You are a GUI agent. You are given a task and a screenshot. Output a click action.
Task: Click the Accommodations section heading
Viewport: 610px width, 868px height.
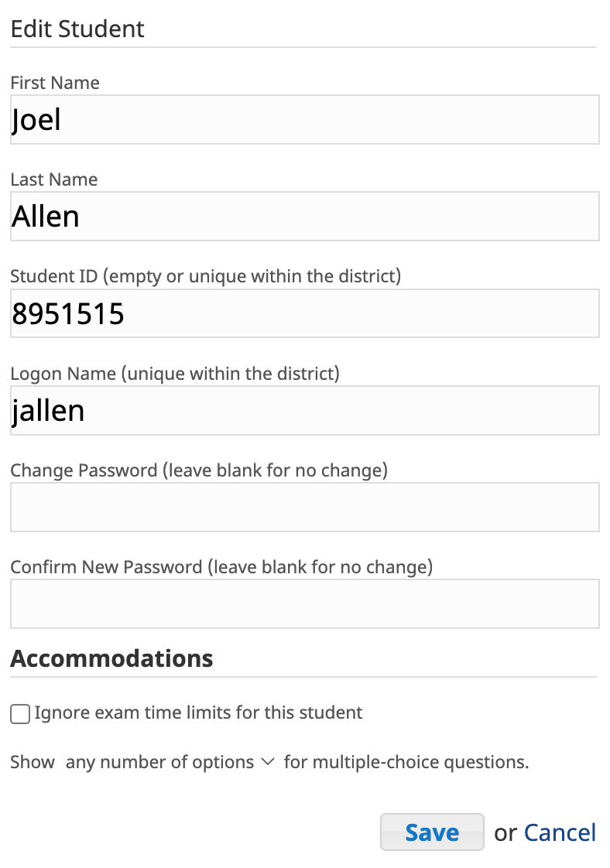[x=111, y=659]
